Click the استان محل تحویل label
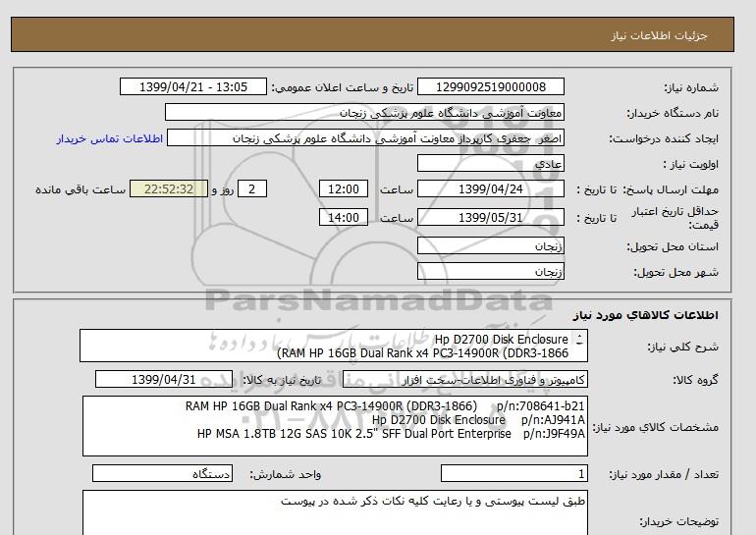The width and height of the screenshot is (756, 535). click(673, 246)
